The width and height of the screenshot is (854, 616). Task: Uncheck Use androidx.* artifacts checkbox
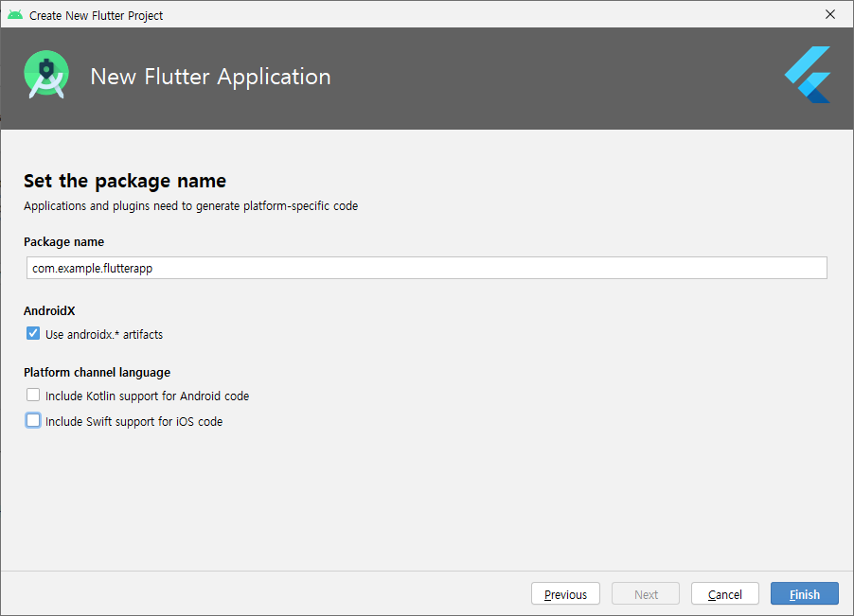click(33, 334)
